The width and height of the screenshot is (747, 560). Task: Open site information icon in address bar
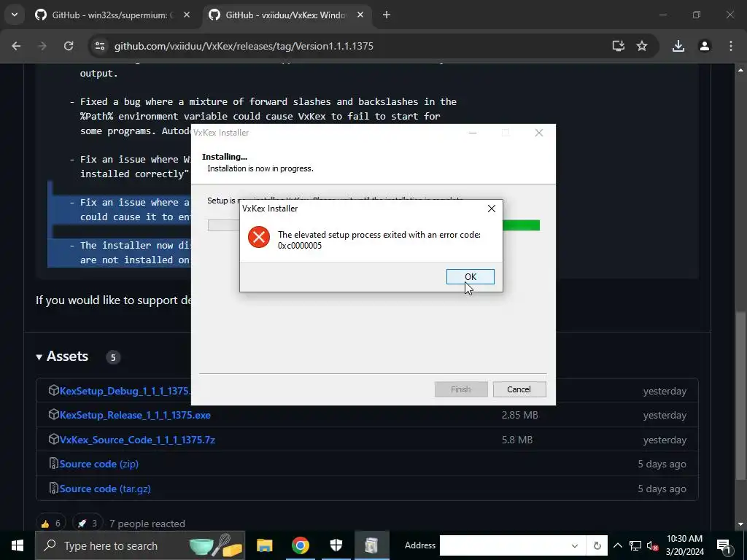click(x=100, y=46)
